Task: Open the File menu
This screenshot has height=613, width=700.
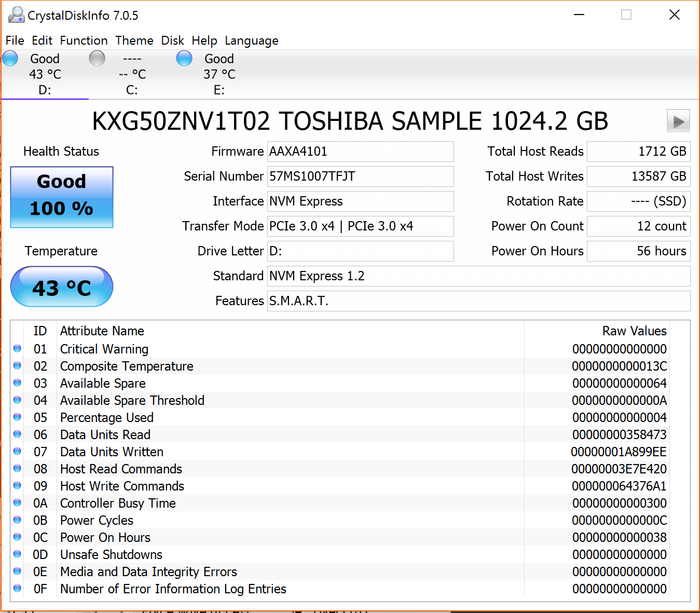Action: 15,40
